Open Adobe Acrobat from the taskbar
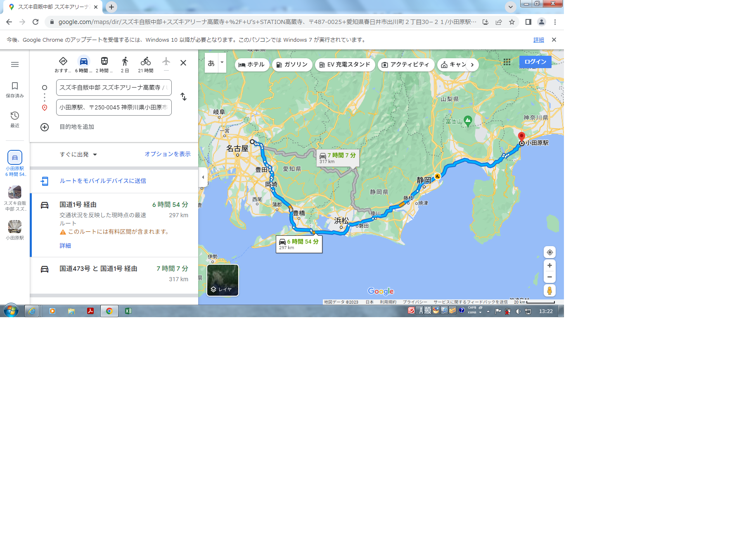Screen dimensions: 746x560 coord(90,311)
